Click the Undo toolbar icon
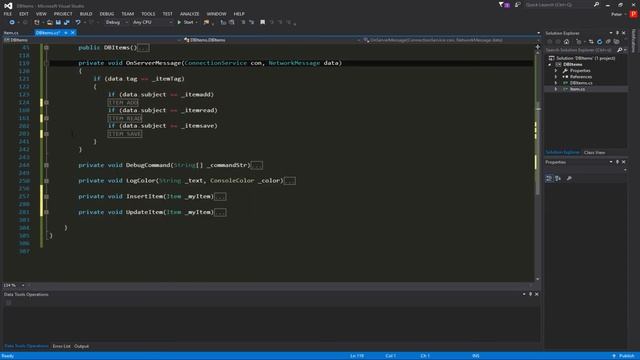 pyautogui.click(x=78, y=22)
